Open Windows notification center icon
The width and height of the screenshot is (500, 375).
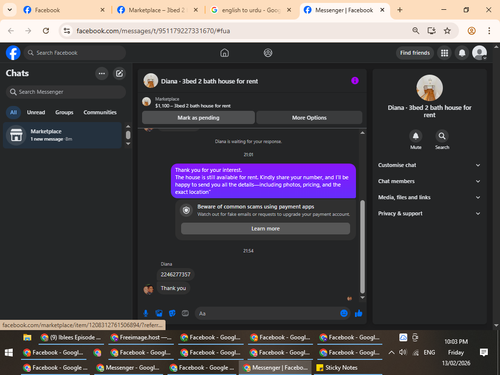coord(484,352)
